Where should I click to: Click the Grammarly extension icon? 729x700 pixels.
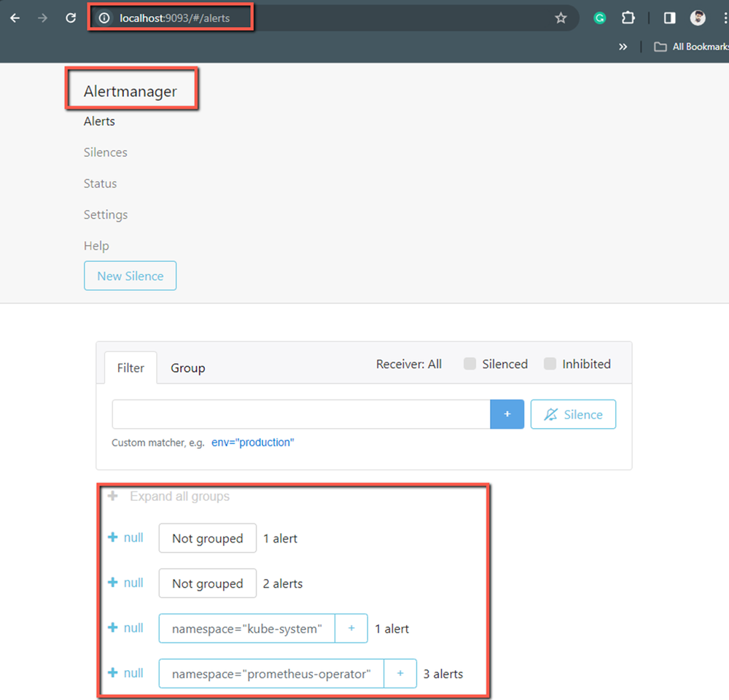tap(599, 17)
